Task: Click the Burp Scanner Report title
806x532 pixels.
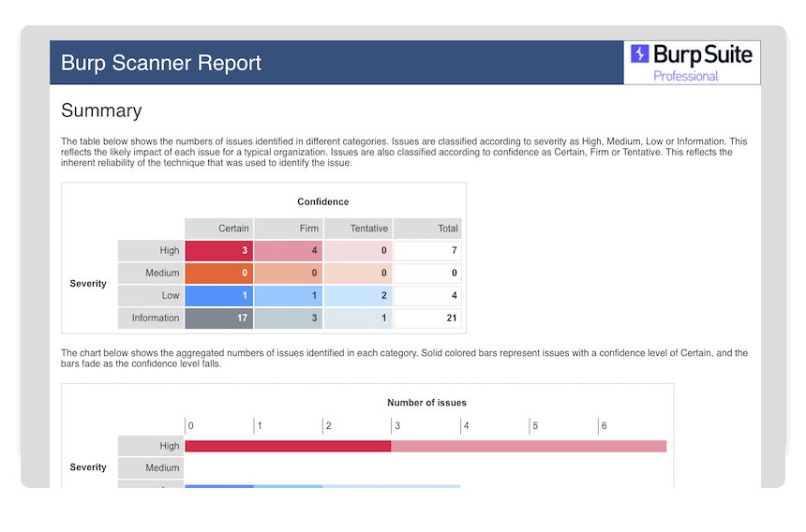Action: [161, 63]
